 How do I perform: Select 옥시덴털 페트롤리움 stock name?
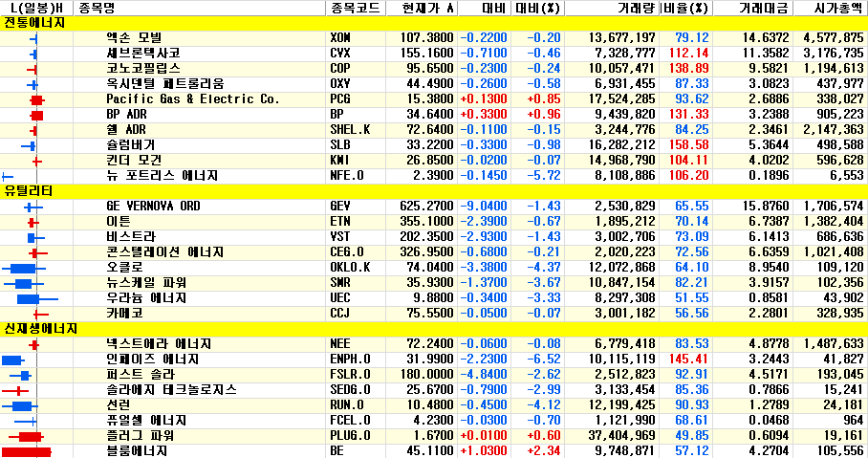[165, 83]
